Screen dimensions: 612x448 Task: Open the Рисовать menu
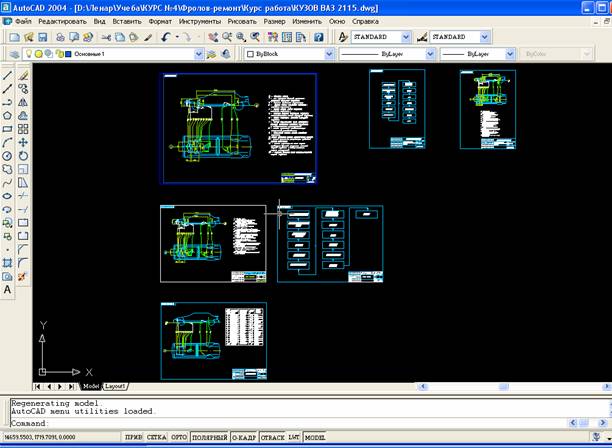pos(242,21)
